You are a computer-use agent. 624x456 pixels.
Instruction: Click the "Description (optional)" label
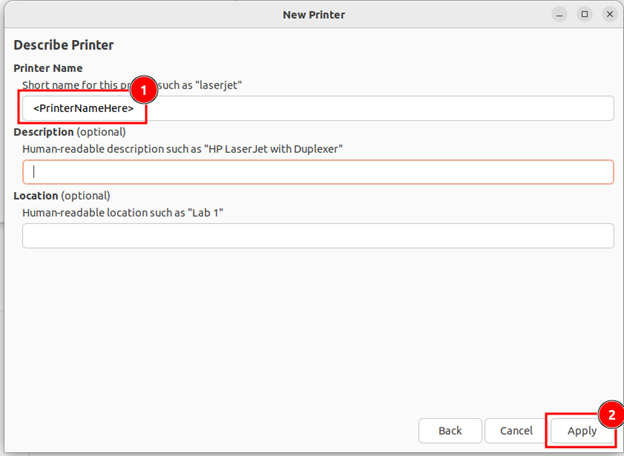[70, 132]
